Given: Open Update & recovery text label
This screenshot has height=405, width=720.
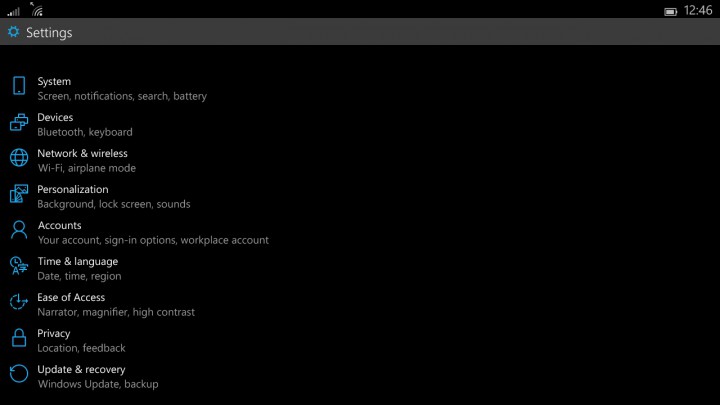Looking at the screenshot, I should 81,369.
